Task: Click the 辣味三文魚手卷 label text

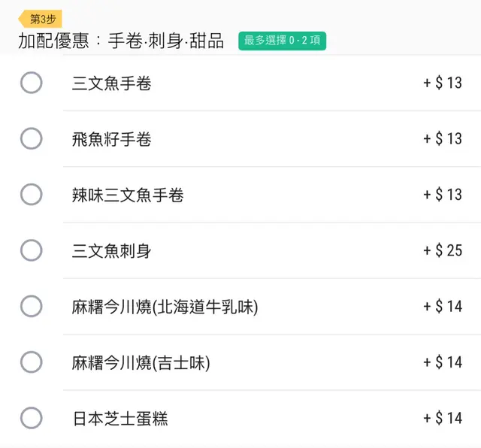Action: (128, 195)
